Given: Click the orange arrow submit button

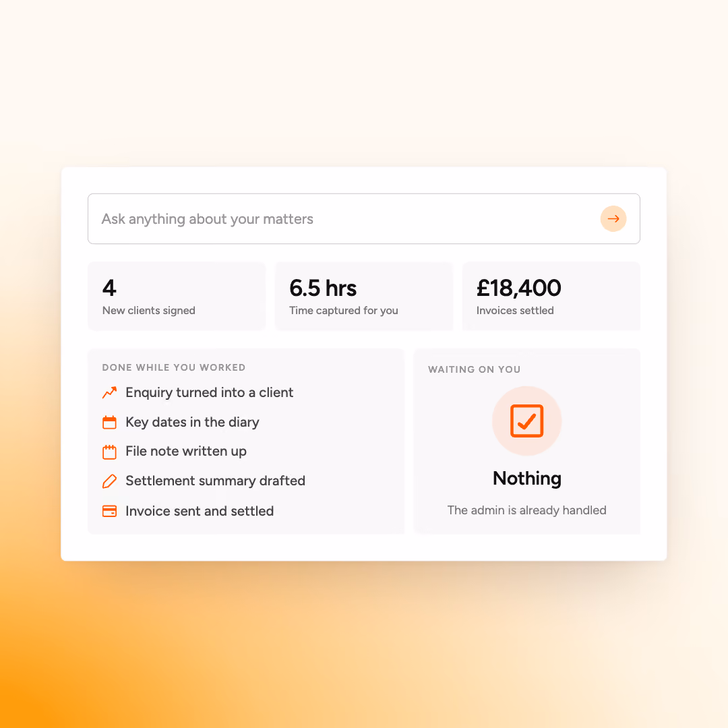Looking at the screenshot, I should point(613,218).
